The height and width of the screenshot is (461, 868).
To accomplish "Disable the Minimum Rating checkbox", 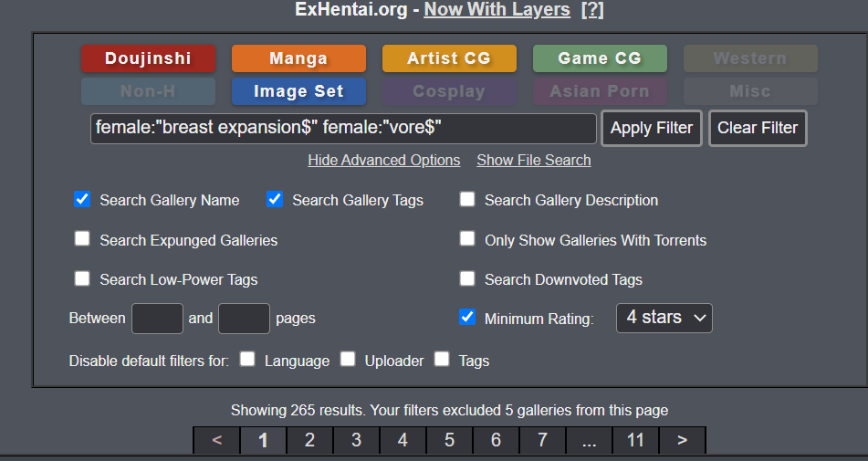I will [x=467, y=318].
